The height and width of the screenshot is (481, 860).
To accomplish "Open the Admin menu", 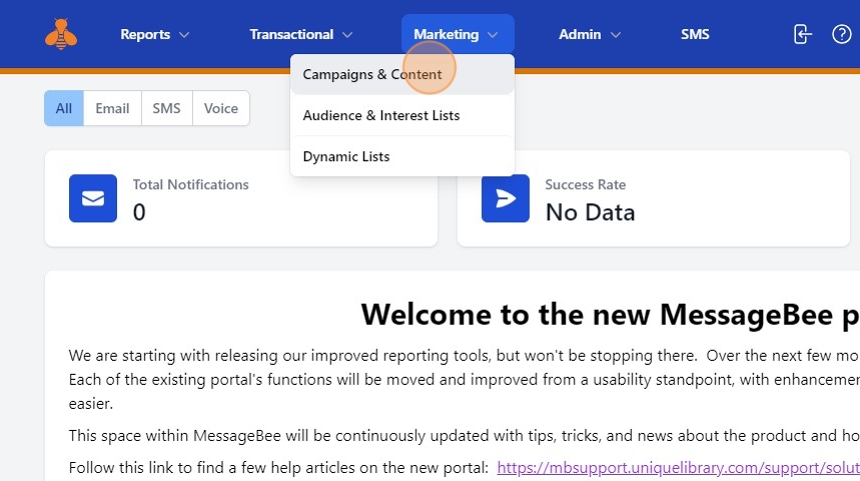I will pyautogui.click(x=590, y=34).
